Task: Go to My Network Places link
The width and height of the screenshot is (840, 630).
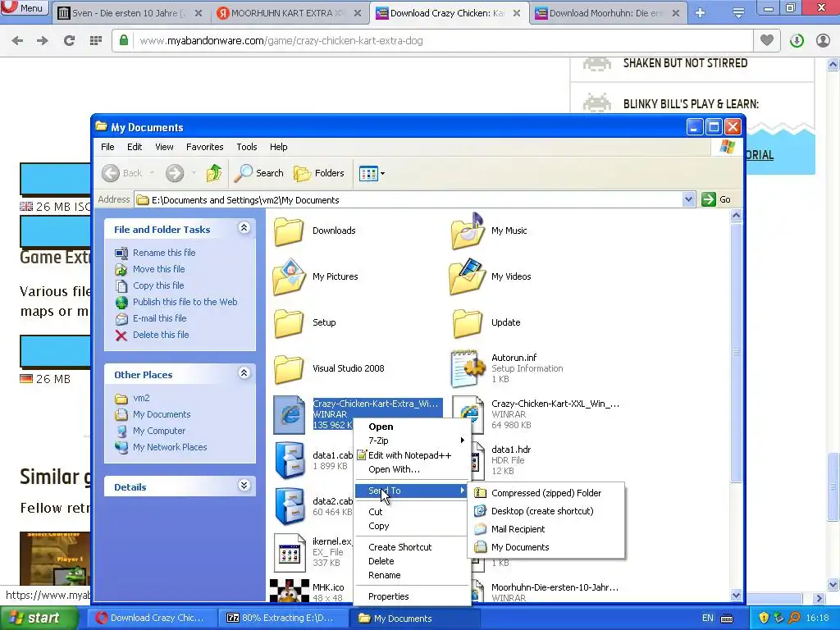Action: (x=170, y=447)
